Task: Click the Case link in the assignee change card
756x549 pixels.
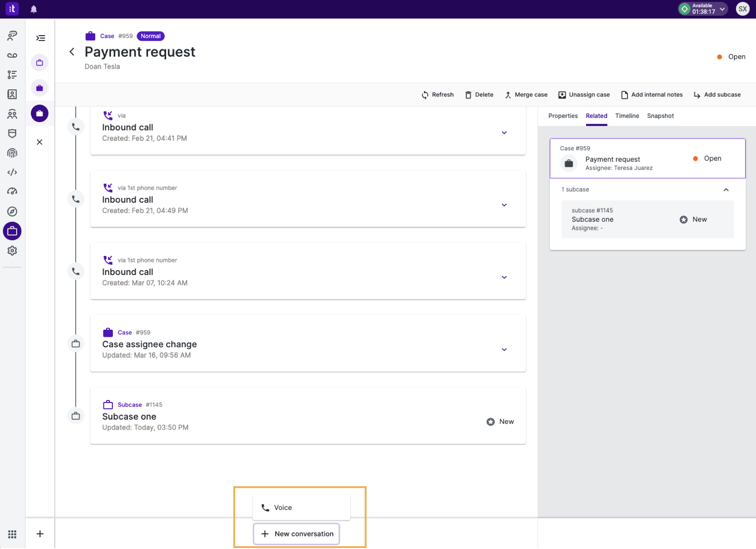Action: coord(125,333)
